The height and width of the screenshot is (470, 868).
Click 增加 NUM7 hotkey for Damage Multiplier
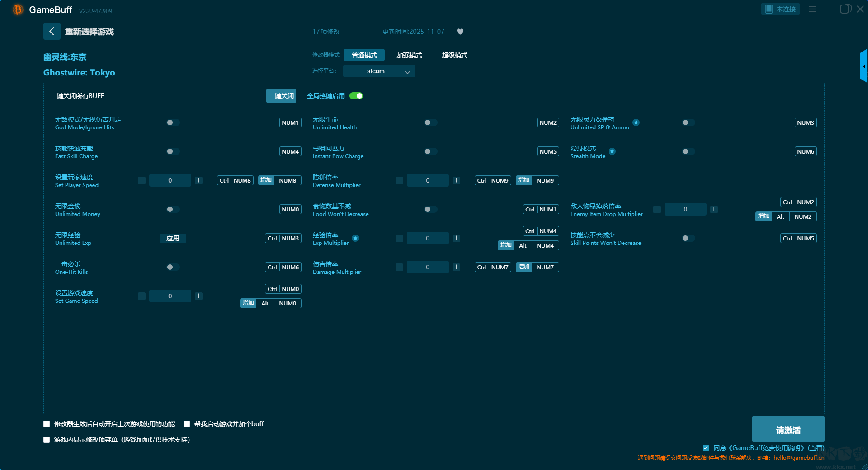tap(537, 267)
